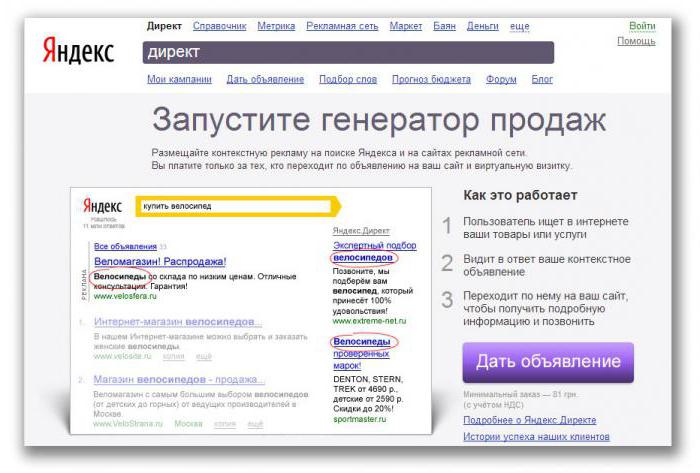Click the DENTON, STERN, TREK ad text
The image size is (700, 473).
pos(368,394)
